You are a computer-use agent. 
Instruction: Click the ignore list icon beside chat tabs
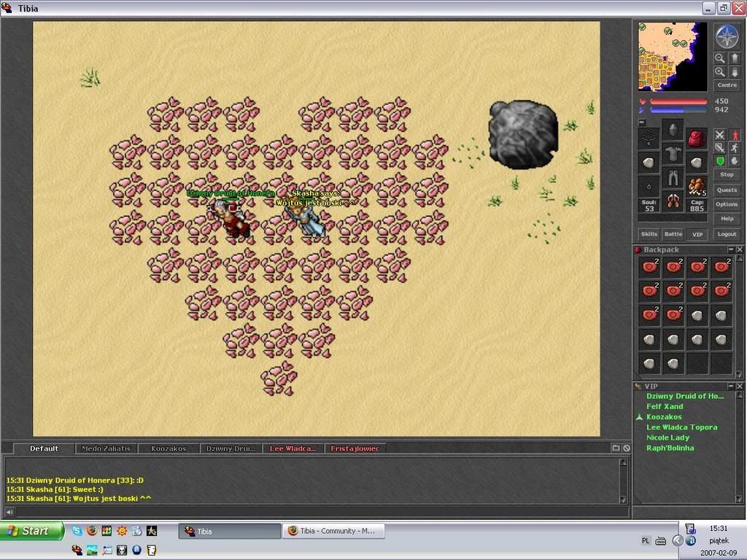(x=627, y=448)
